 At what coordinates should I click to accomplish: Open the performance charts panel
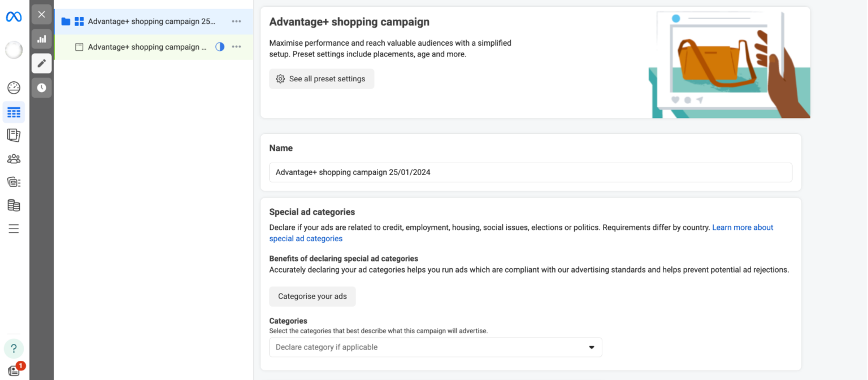tap(41, 39)
